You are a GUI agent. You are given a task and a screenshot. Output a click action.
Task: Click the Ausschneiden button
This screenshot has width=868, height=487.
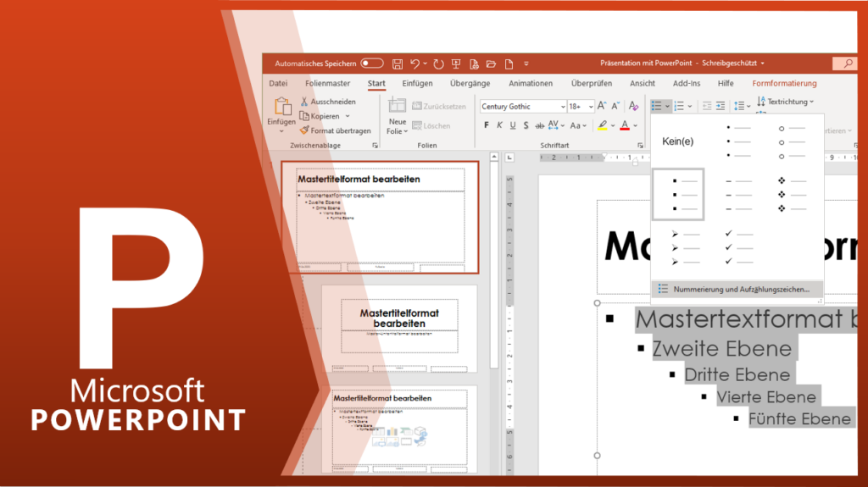click(x=328, y=102)
